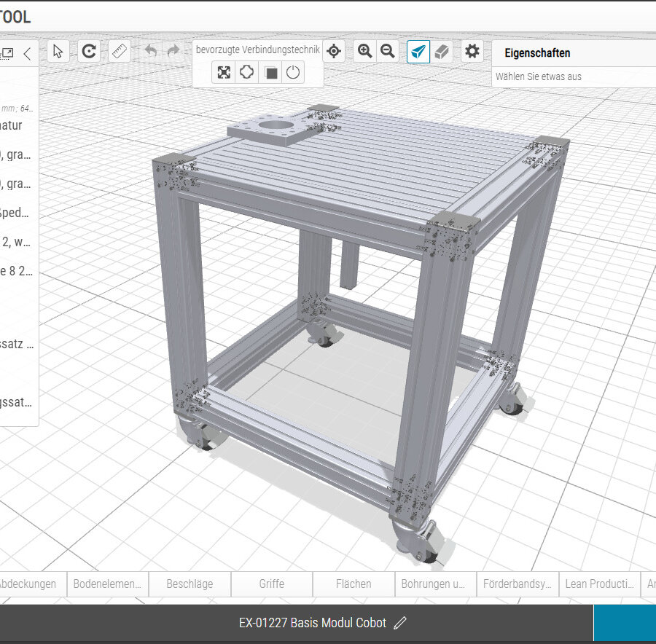Zoom in with the magnifier plus

pyautogui.click(x=364, y=51)
